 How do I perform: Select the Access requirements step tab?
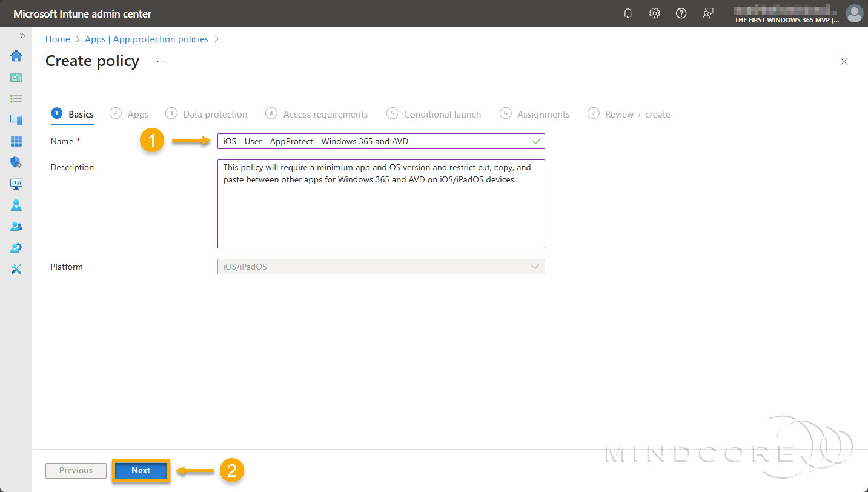tap(317, 114)
